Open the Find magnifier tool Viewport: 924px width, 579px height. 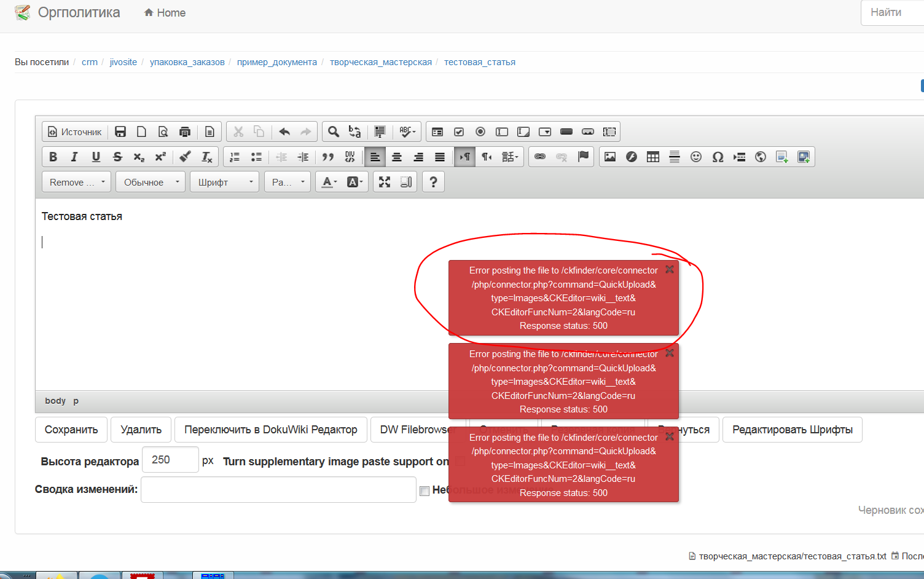click(x=333, y=132)
